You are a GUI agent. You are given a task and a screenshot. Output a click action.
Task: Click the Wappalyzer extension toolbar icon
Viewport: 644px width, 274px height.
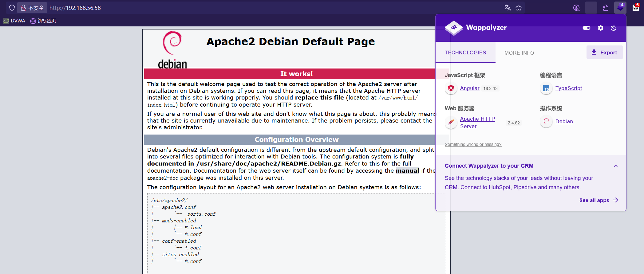coord(620,8)
